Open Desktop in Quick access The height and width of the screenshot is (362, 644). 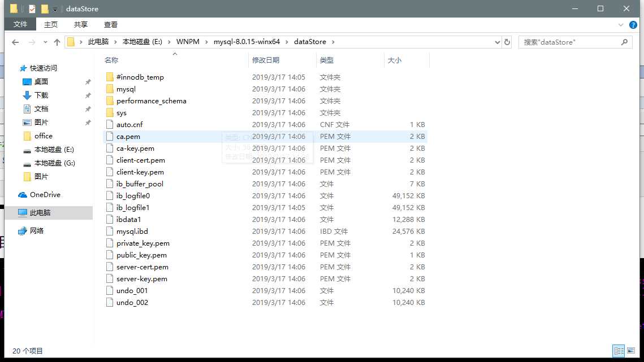pyautogui.click(x=35, y=82)
